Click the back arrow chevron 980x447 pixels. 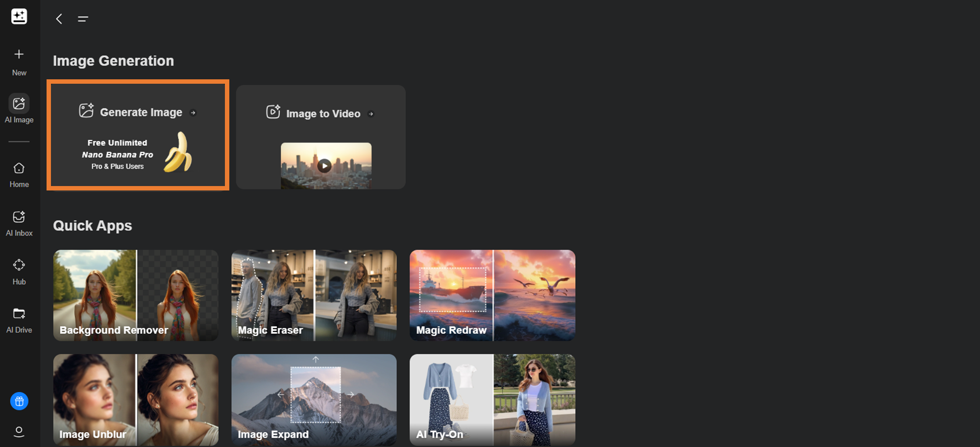point(59,19)
